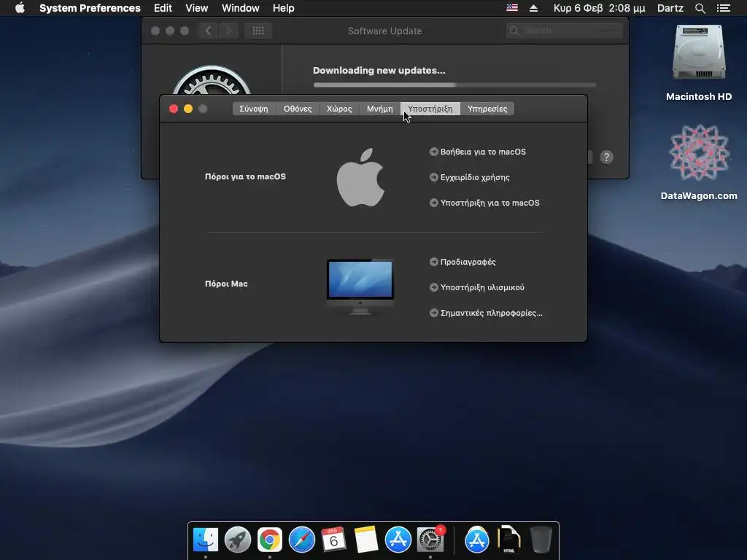Click forward arrow in Software Update window

pyautogui.click(x=228, y=31)
